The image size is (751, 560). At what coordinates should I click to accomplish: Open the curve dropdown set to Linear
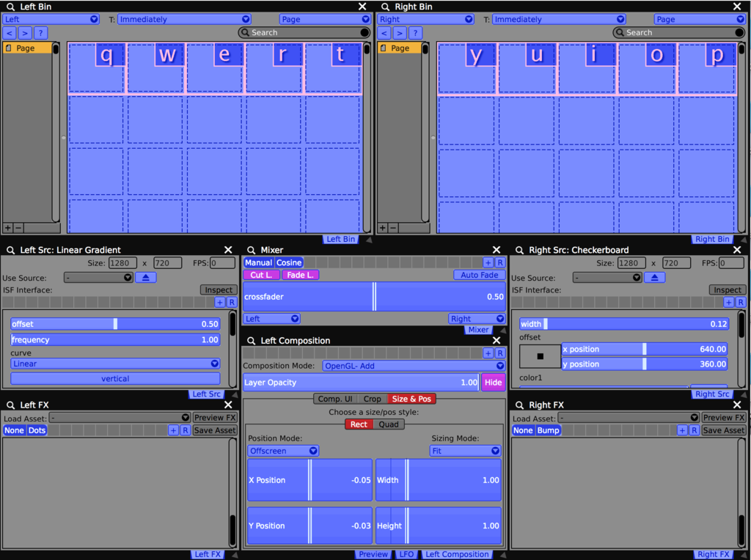[x=115, y=364]
